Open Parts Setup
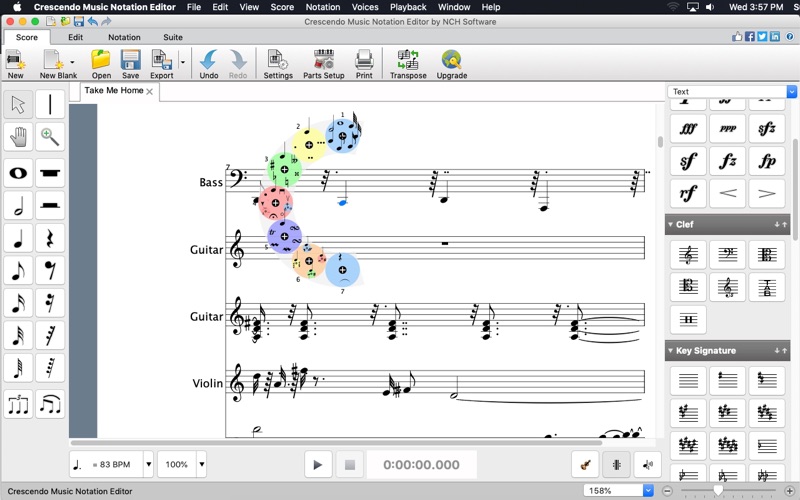 click(x=323, y=64)
